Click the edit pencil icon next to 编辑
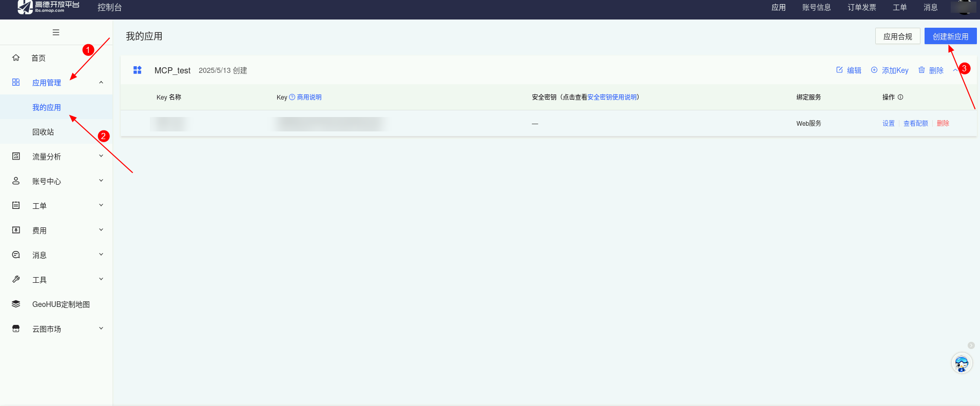This screenshot has height=406, width=980. pyautogui.click(x=839, y=70)
